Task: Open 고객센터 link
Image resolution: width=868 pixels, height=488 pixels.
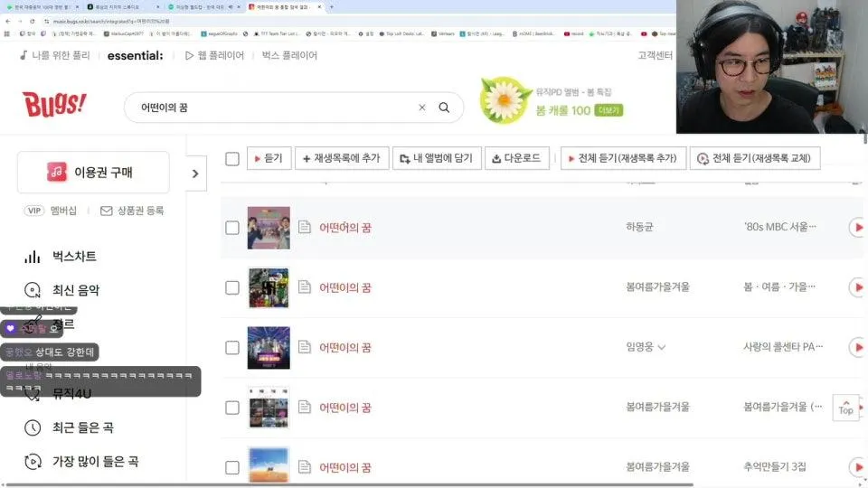Action: click(x=655, y=55)
